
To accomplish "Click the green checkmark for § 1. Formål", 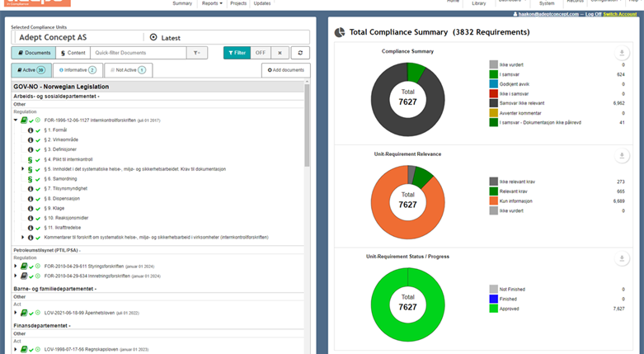I will (38, 130).
